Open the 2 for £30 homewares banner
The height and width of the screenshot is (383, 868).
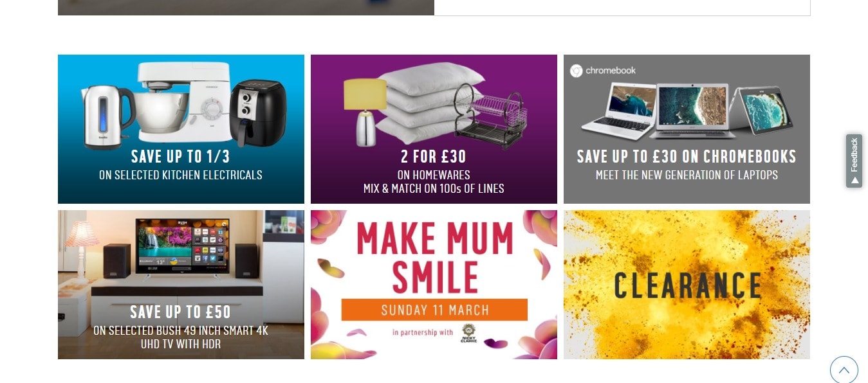tap(434, 129)
